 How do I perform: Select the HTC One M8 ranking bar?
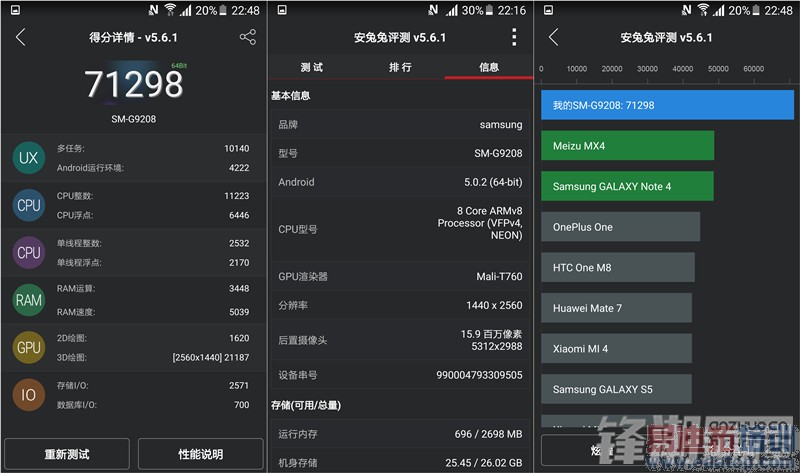point(618,267)
